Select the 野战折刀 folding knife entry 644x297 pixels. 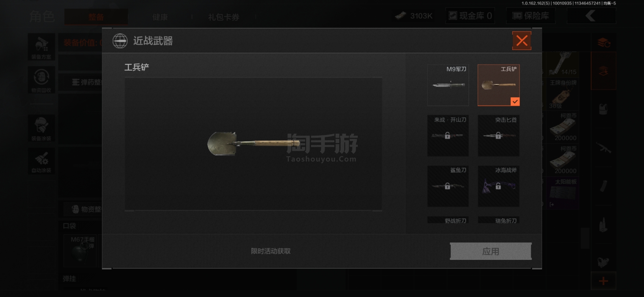(448, 220)
